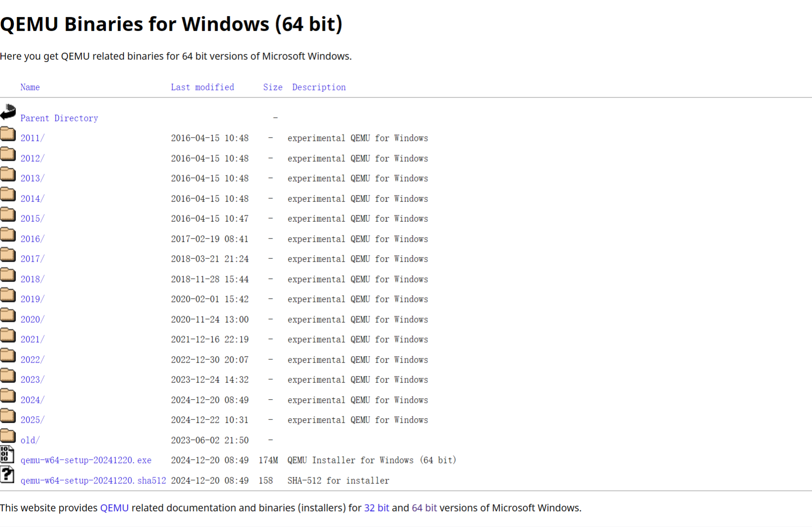The height and width of the screenshot is (527, 812).
Task: Sort listing by Description column
Action: [x=319, y=87]
